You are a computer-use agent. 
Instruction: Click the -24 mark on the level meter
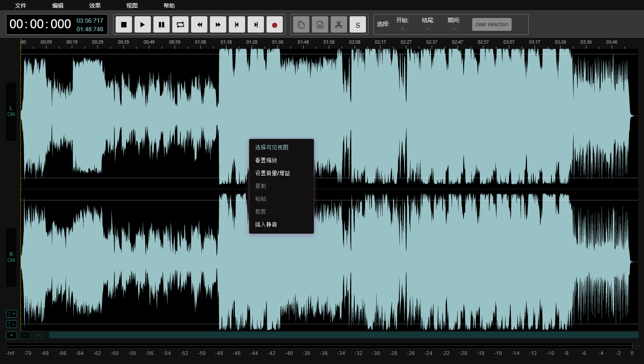pyautogui.click(x=428, y=353)
